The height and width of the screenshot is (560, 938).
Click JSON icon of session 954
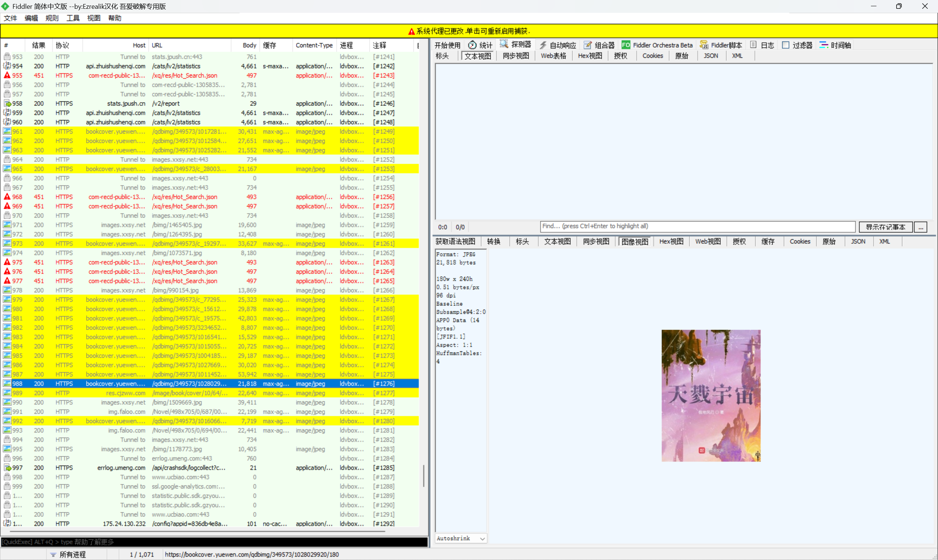7,66
